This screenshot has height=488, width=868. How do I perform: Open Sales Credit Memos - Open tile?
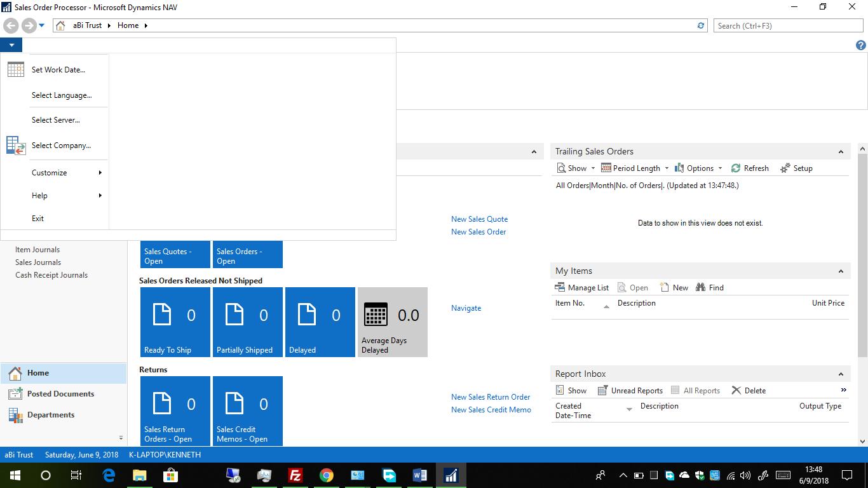[x=248, y=411]
